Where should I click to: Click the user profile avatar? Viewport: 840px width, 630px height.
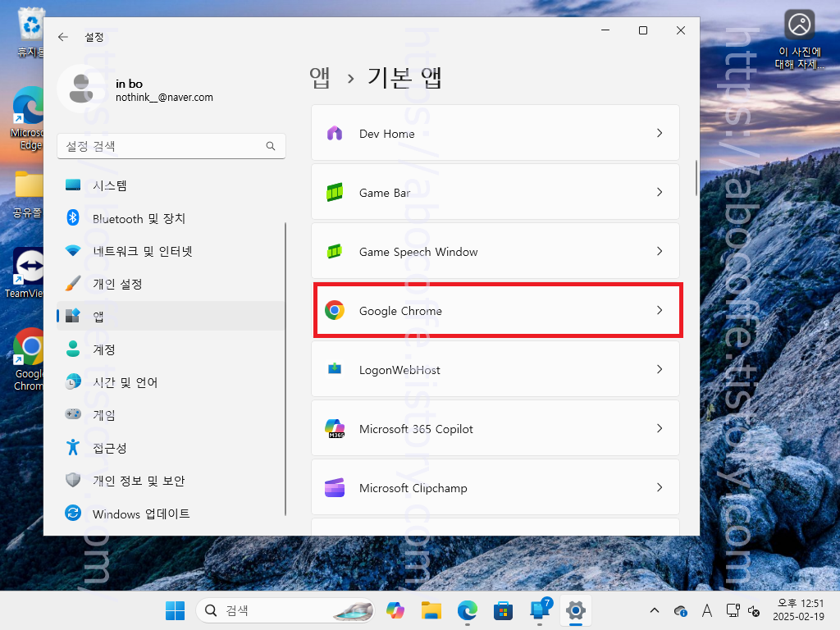(x=81, y=89)
